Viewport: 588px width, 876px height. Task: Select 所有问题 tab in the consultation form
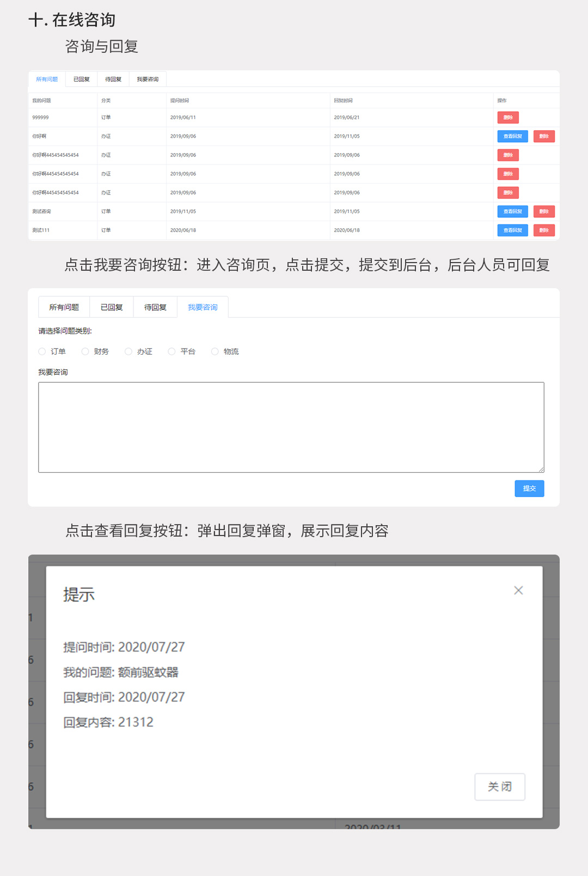click(x=64, y=307)
